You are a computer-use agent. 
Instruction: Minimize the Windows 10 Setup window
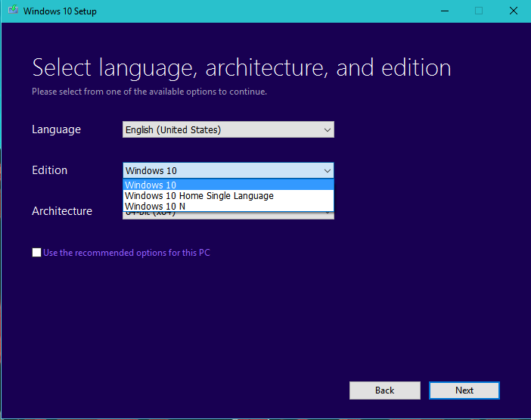pyautogui.click(x=445, y=11)
